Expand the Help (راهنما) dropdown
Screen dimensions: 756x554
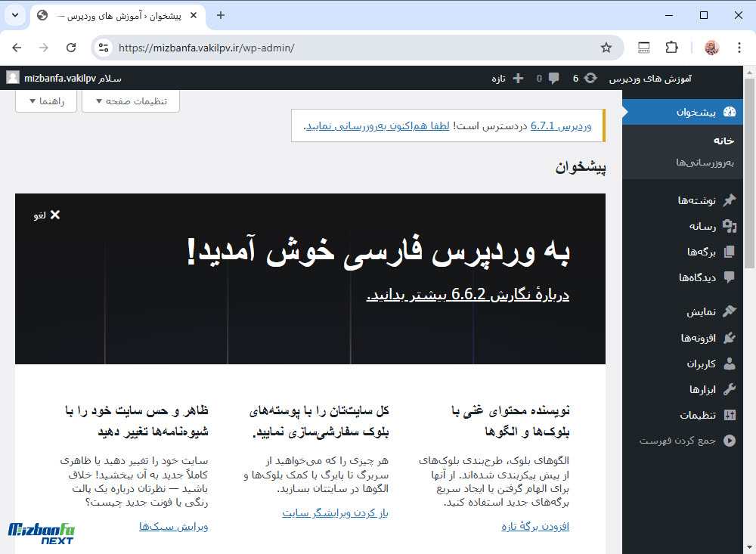coord(46,101)
